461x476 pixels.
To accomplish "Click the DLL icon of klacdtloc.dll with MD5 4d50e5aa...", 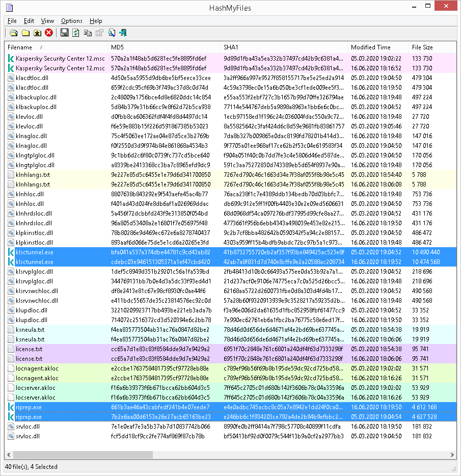I will tap(11, 78).
